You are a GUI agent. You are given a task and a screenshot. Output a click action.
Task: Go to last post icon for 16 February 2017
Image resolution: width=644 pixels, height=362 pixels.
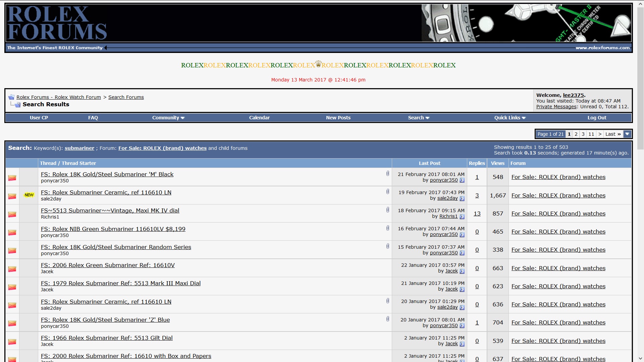point(462,235)
